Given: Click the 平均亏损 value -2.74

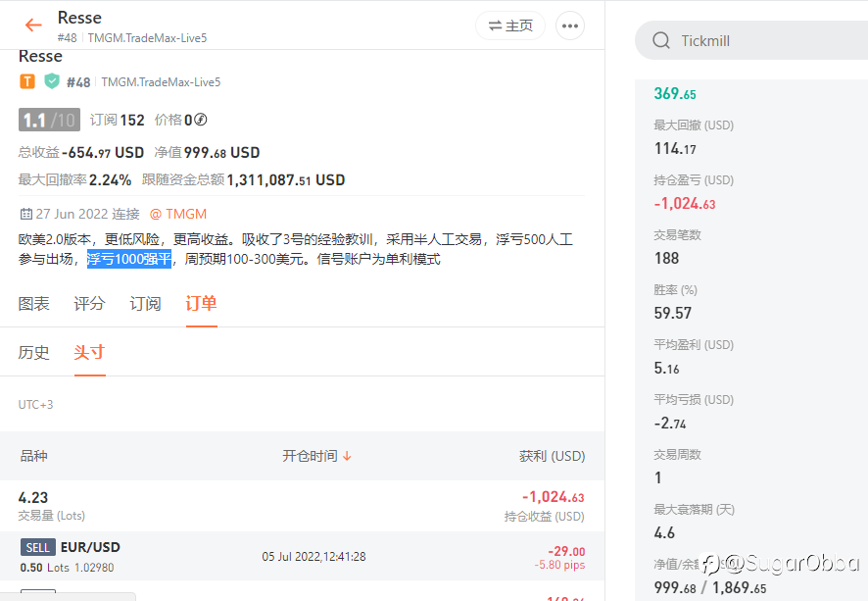Looking at the screenshot, I should 670,424.
